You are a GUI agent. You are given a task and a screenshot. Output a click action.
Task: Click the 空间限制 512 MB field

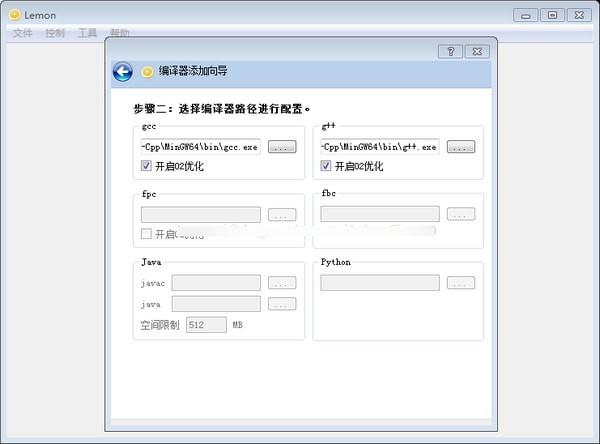coord(206,325)
